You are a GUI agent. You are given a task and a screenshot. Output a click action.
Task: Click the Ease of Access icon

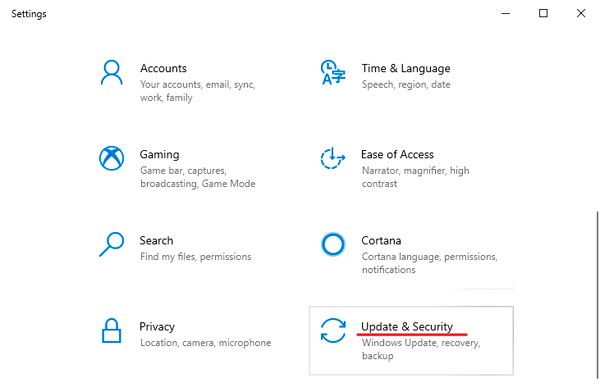[x=333, y=158]
